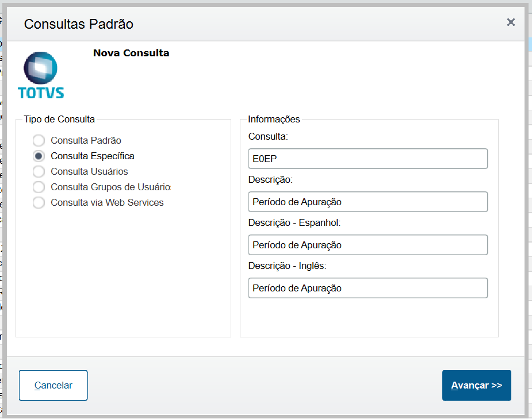Edit the Descrição - Espanhol input
This screenshot has height=419, width=532.
tap(368, 245)
